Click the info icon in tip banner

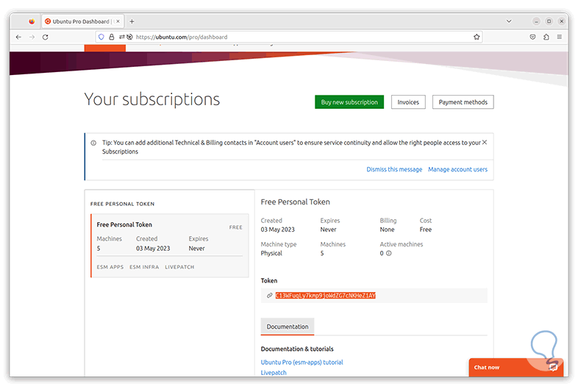click(93, 143)
